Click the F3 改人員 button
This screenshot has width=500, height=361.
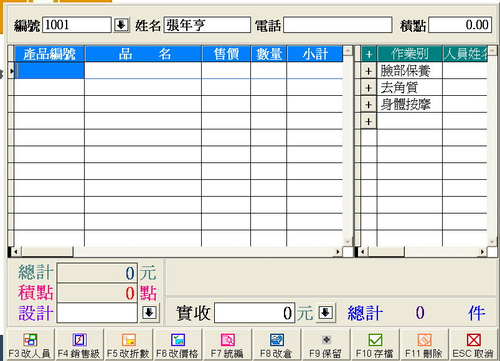point(30,345)
